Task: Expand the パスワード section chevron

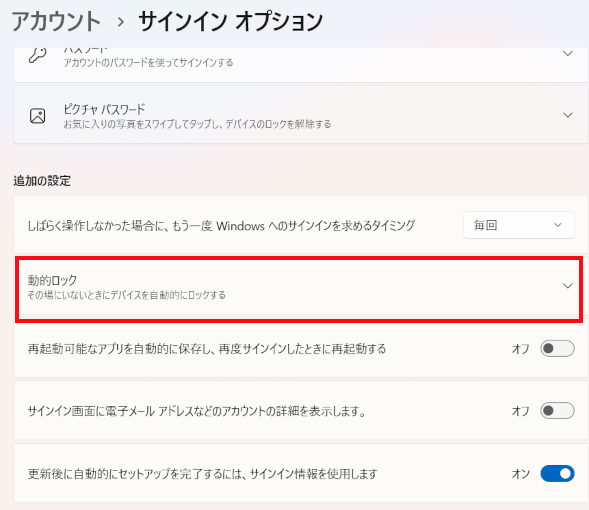Action: tap(568, 54)
